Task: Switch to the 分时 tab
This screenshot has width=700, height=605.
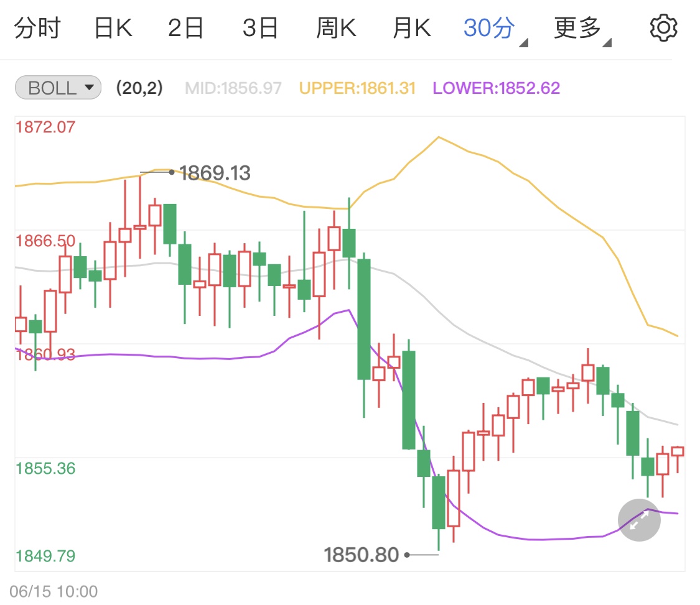Action: 37,27
